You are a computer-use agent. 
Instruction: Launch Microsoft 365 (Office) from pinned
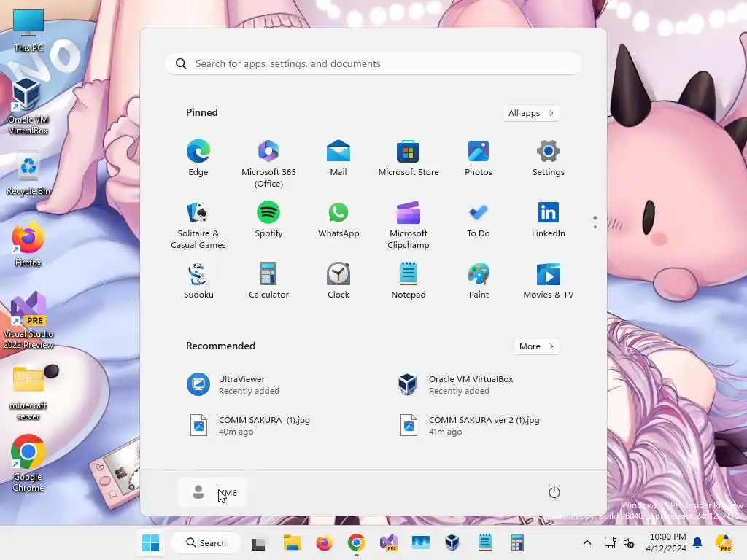pyautogui.click(x=268, y=164)
